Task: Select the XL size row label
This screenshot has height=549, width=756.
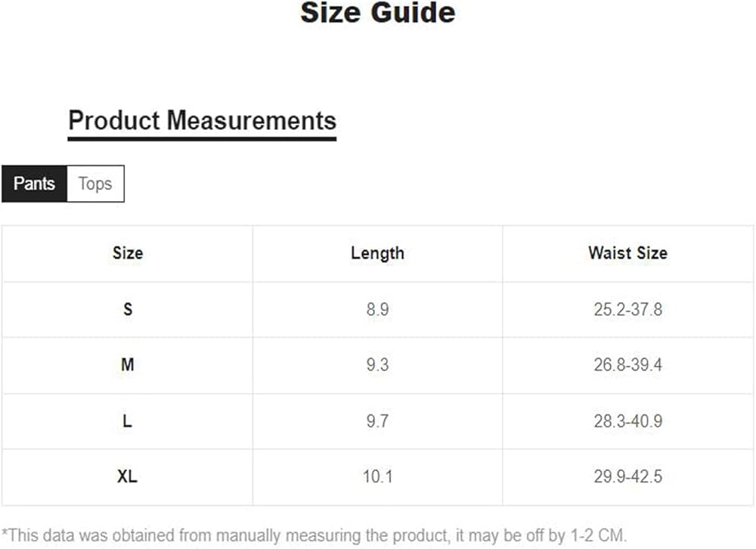Action: coord(127,477)
